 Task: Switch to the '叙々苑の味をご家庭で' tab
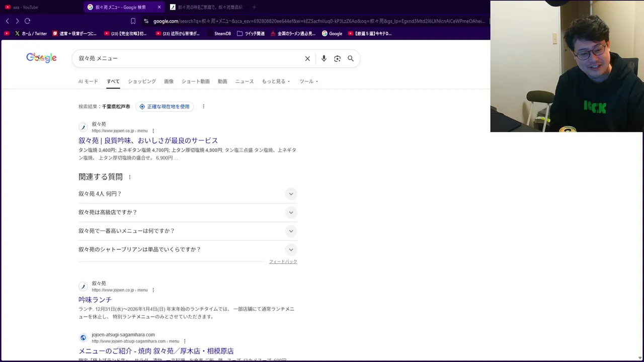point(205,7)
